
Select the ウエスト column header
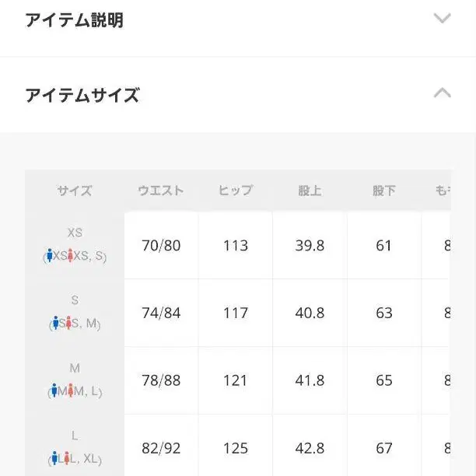pyautogui.click(x=161, y=191)
